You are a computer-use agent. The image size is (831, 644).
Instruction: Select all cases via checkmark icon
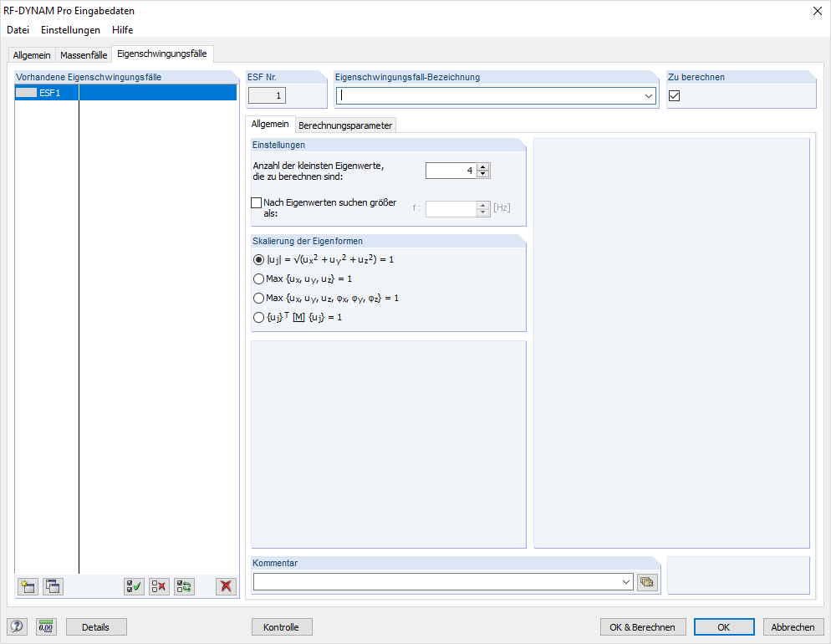134,586
